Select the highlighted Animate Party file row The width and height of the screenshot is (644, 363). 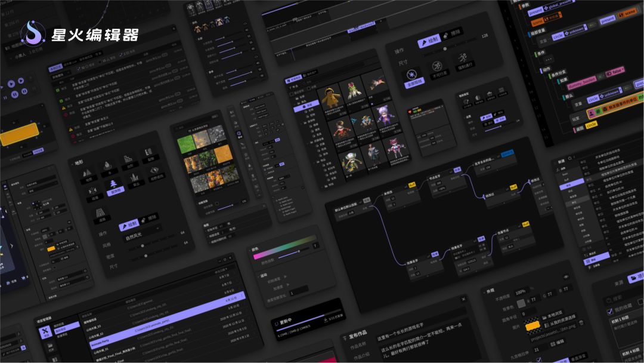[168, 319]
